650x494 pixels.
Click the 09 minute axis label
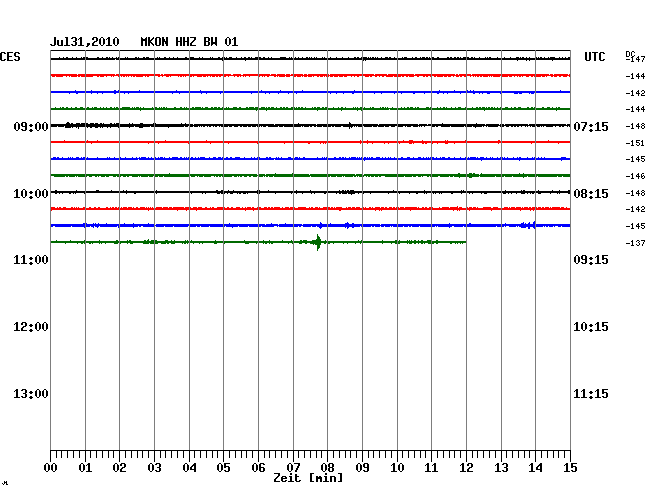pos(362,468)
